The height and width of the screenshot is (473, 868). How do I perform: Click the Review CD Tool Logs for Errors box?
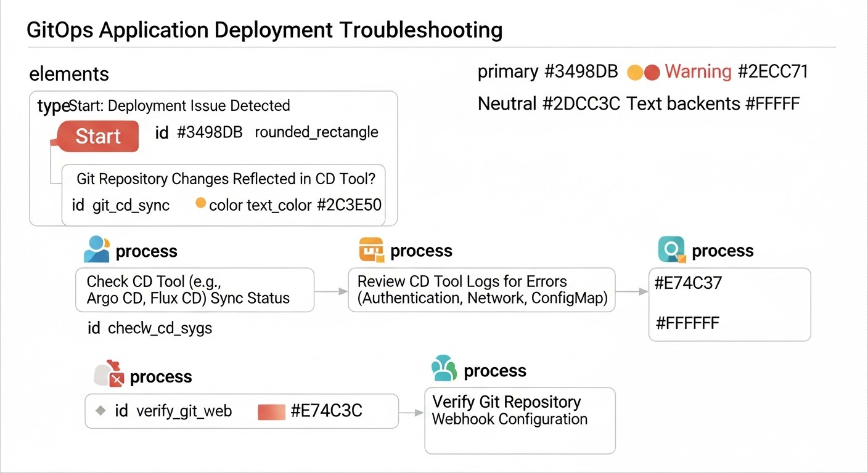tap(481, 289)
